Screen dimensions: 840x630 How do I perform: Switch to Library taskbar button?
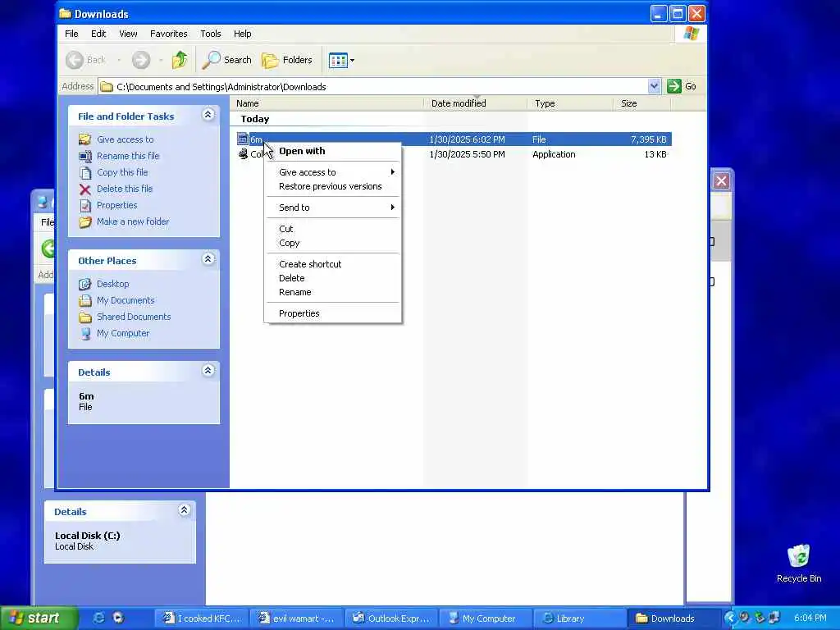pyautogui.click(x=580, y=619)
